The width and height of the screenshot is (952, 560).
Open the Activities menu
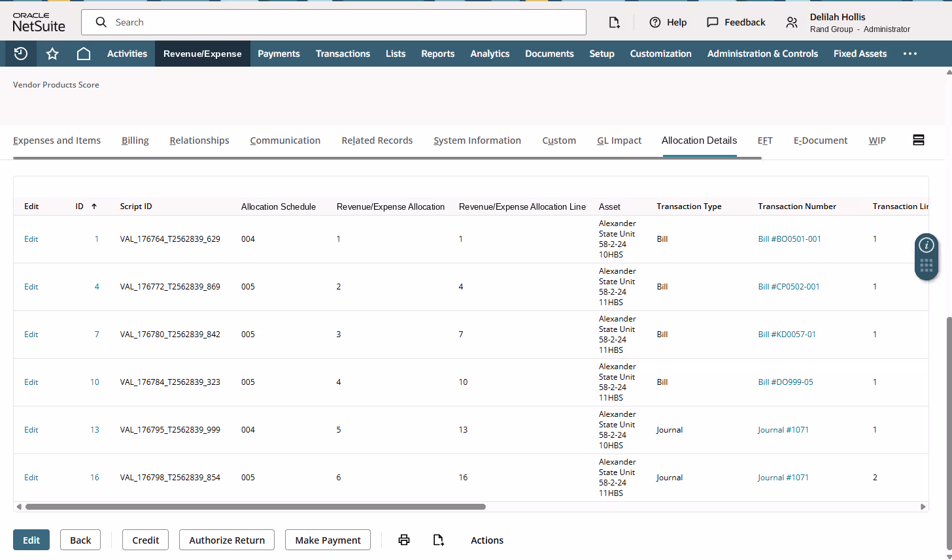(127, 54)
